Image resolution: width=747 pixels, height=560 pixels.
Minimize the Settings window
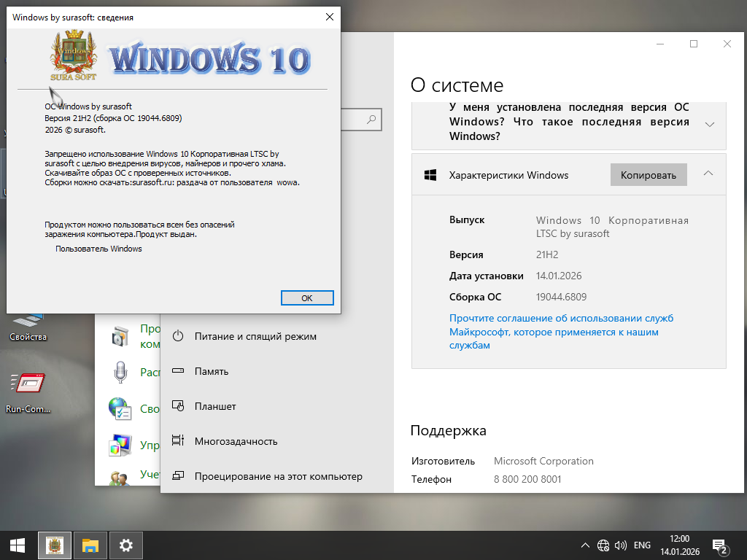tap(660, 44)
